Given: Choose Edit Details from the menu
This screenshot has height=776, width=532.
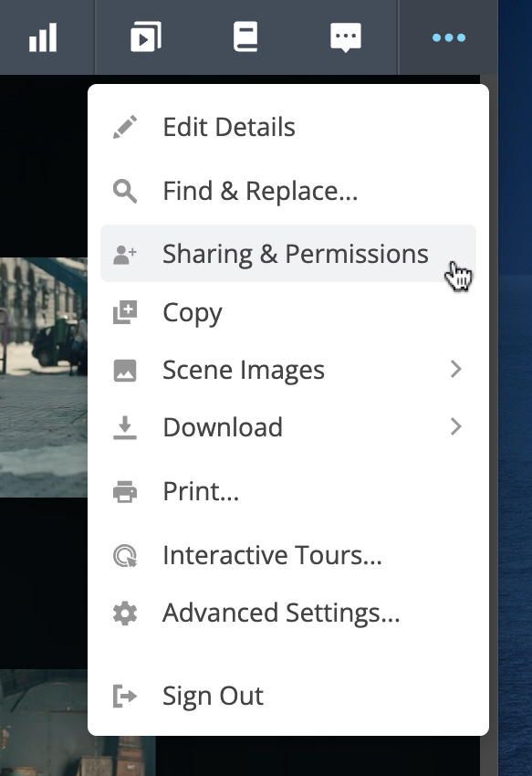Looking at the screenshot, I should (x=288, y=127).
